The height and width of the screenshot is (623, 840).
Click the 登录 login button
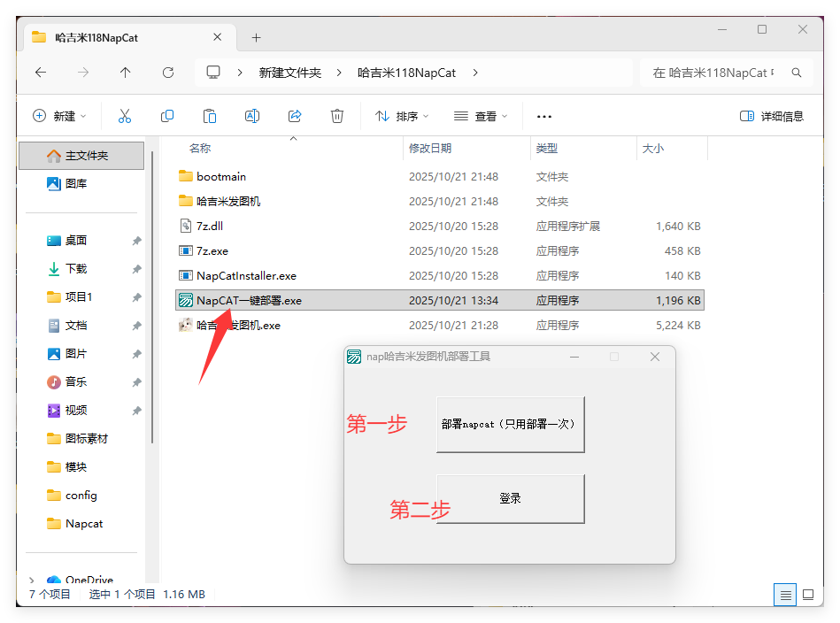point(511,498)
